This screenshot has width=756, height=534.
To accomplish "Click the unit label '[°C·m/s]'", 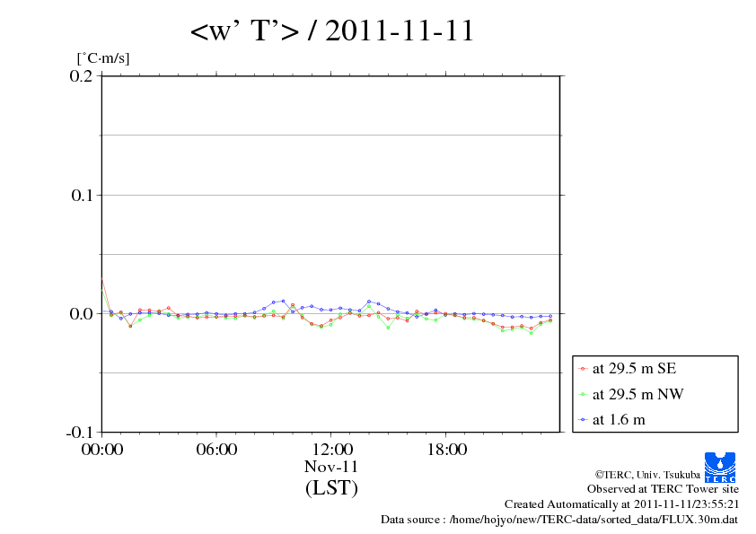I will (x=103, y=58).
